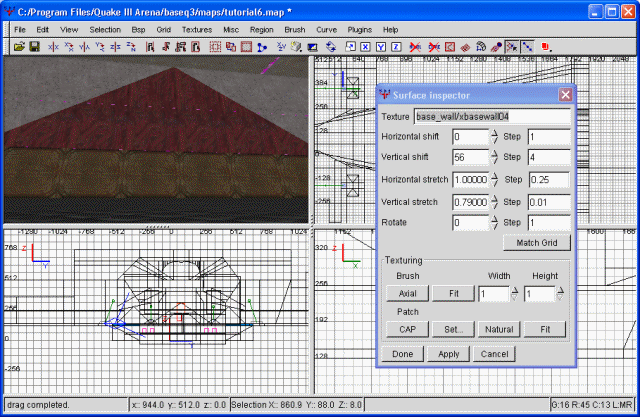Toggle weld equal patch points
The width and height of the screenshot is (640, 417).
pos(512,47)
